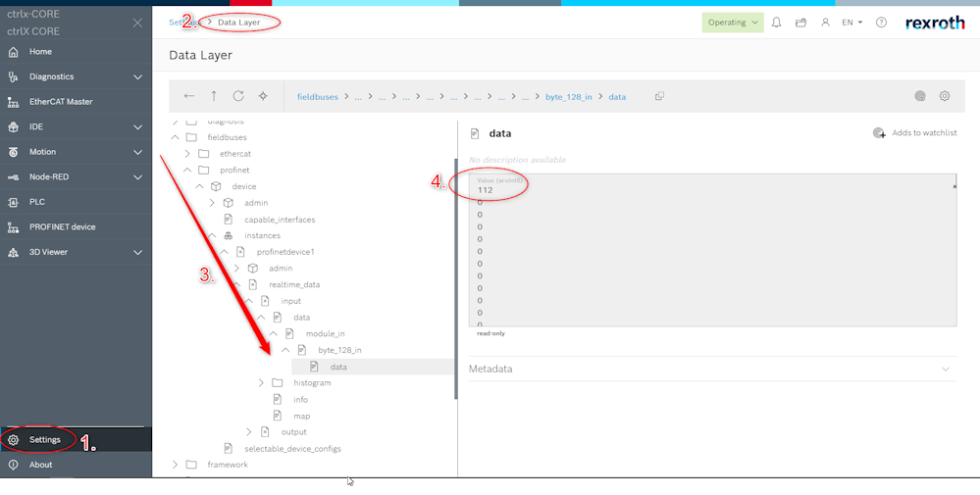Click the PLC chip icon

13,202
